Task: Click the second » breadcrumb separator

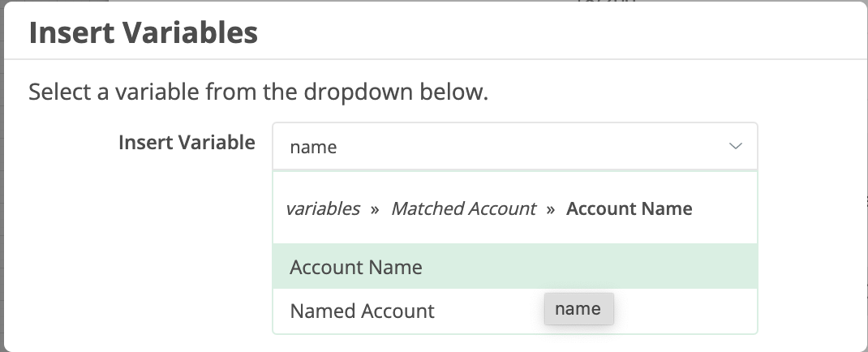Action: pyautogui.click(x=551, y=209)
